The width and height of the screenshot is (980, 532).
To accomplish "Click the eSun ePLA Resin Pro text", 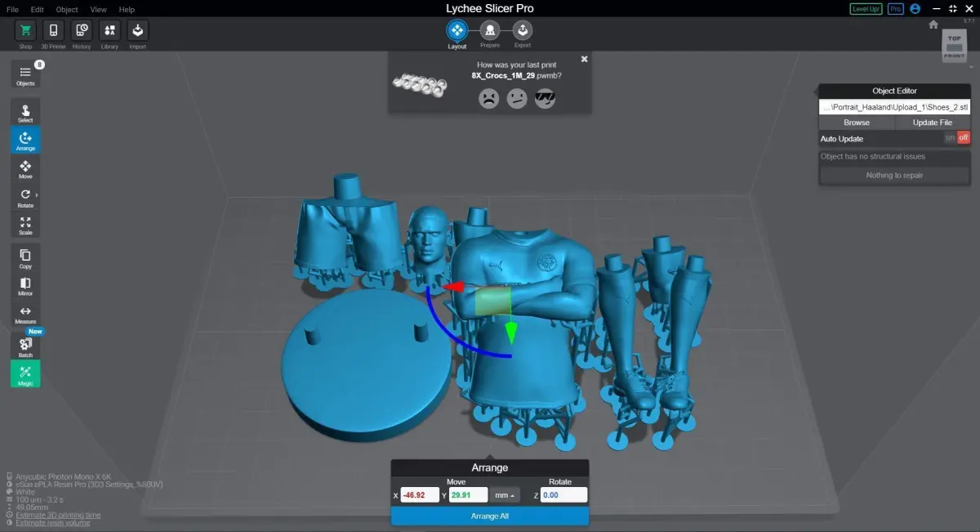I will click(89, 485).
